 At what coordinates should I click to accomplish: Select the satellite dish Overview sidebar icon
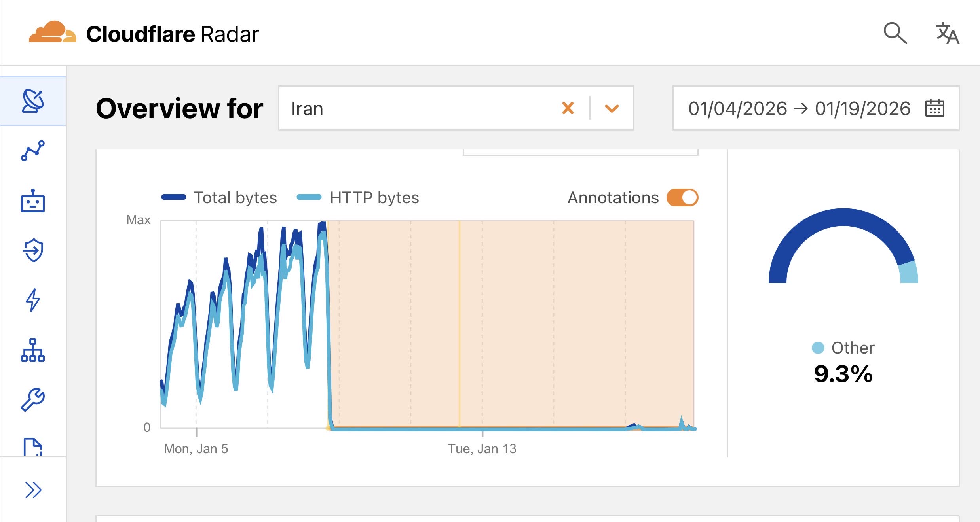click(33, 101)
